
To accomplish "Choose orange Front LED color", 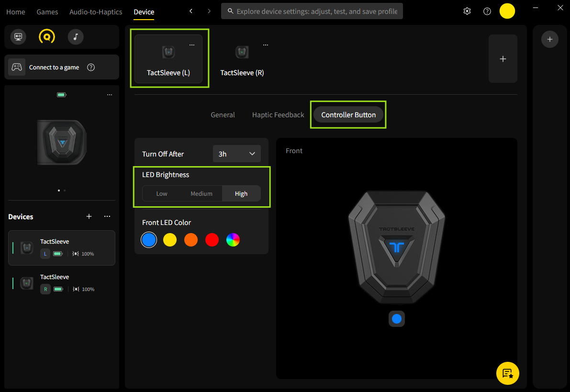I will click(x=191, y=240).
